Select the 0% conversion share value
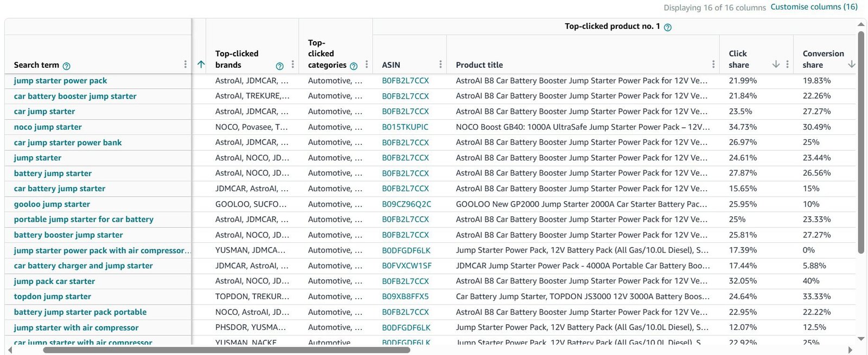The height and width of the screenshot is (355, 868). tap(808, 250)
